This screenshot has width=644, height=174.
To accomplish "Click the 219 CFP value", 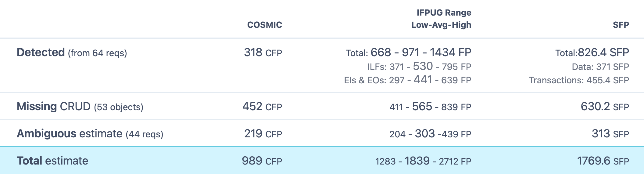I will pos(263,134).
